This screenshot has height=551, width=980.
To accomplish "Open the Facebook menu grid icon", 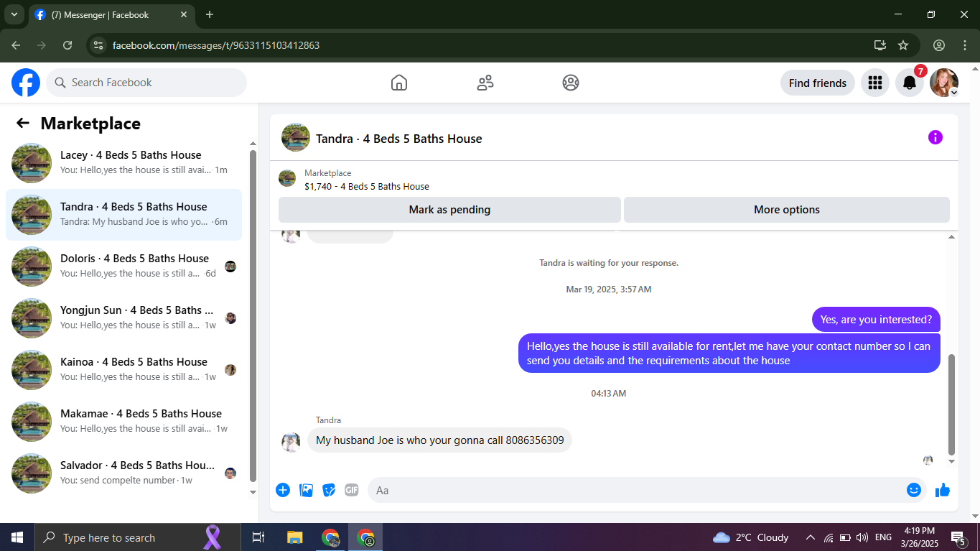I will (x=874, y=83).
